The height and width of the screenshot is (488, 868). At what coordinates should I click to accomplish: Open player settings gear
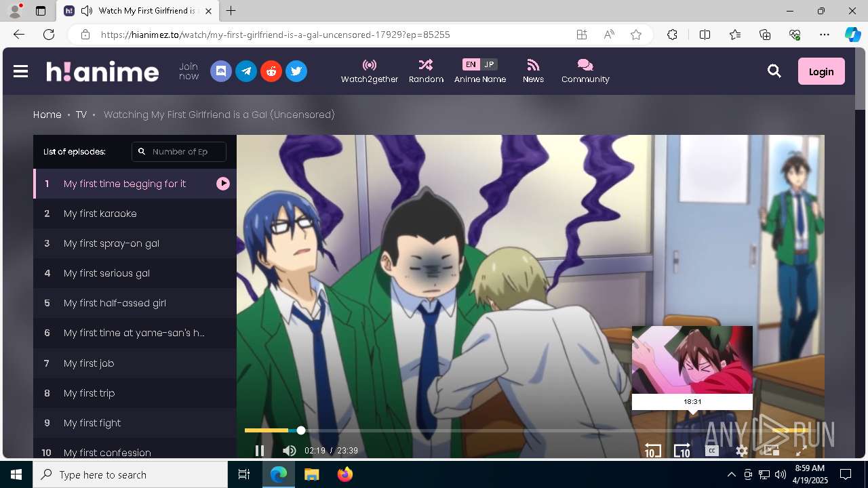pos(742,451)
